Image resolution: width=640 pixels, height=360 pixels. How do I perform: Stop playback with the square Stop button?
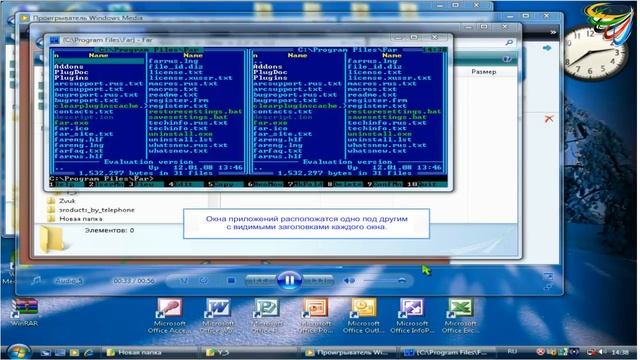coord(231,280)
